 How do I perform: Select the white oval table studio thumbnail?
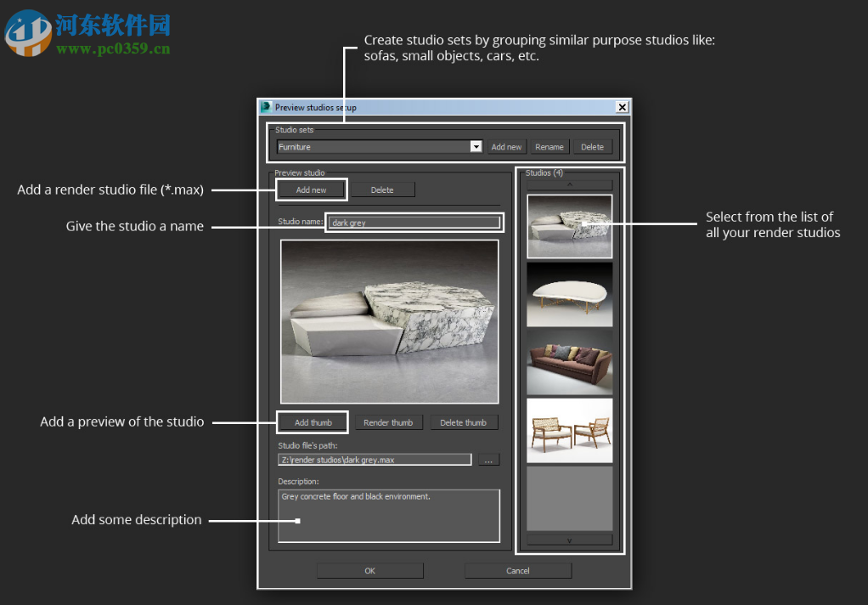tap(570, 294)
